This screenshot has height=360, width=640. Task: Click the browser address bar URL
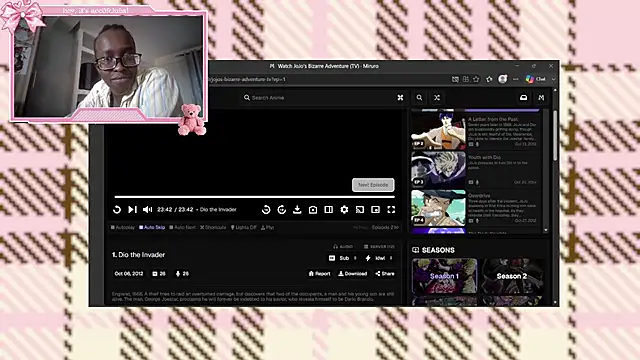click(x=247, y=80)
